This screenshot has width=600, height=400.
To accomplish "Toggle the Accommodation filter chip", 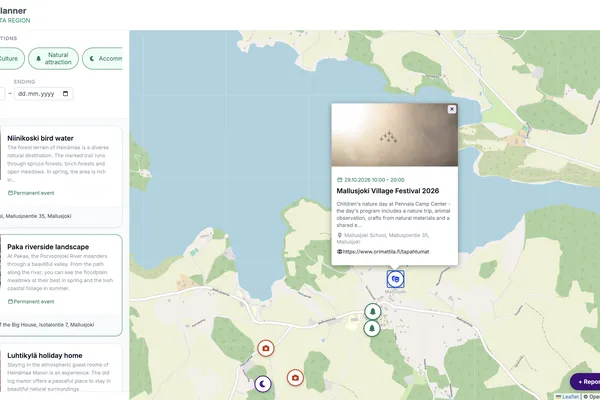I will coord(103,59).
